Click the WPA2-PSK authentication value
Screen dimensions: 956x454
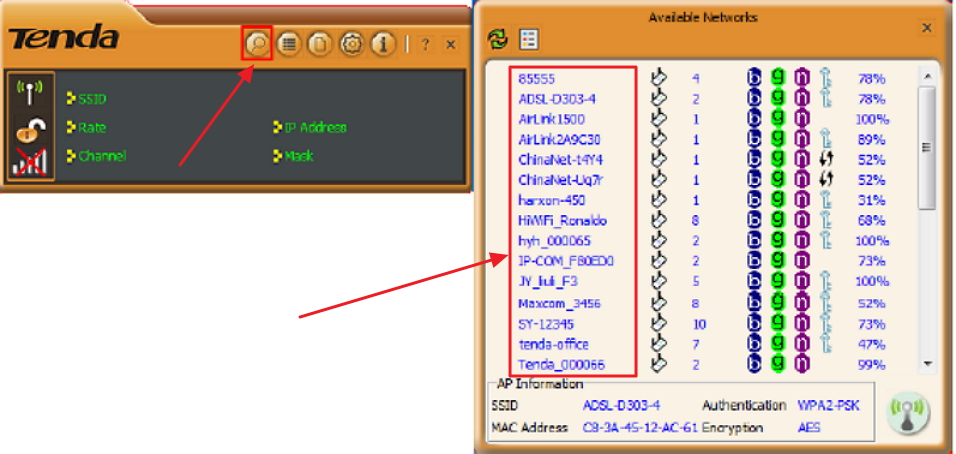pos(829,405)
